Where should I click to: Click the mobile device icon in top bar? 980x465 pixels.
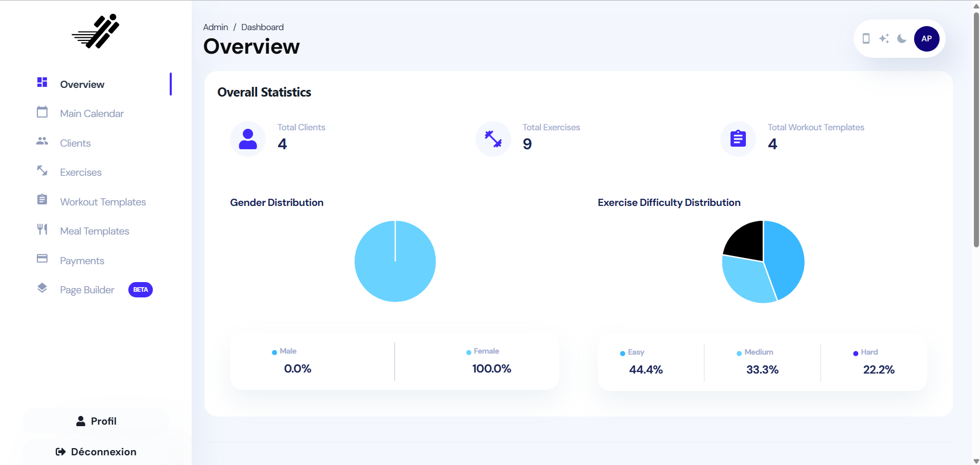tap(866, 39)
